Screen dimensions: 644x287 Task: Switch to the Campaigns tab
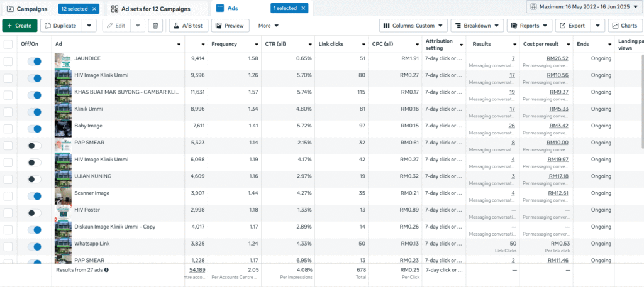pyautogui.click(x=28, y=9)
